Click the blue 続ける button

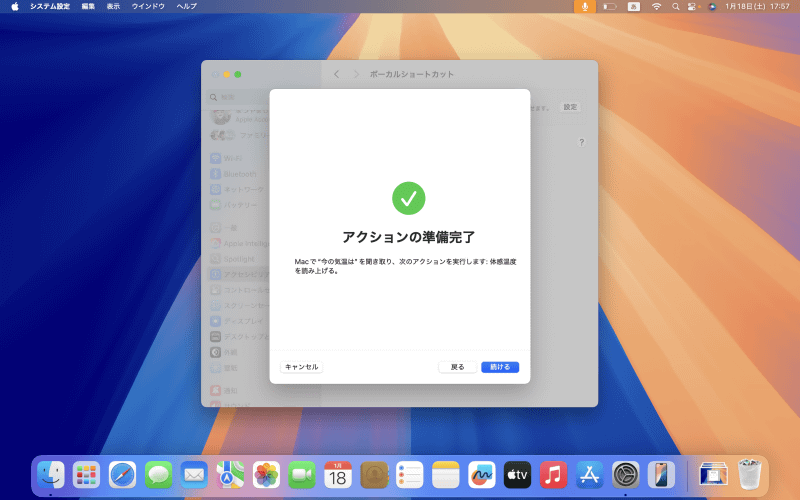pyautogui.click(x=500, y=367)
